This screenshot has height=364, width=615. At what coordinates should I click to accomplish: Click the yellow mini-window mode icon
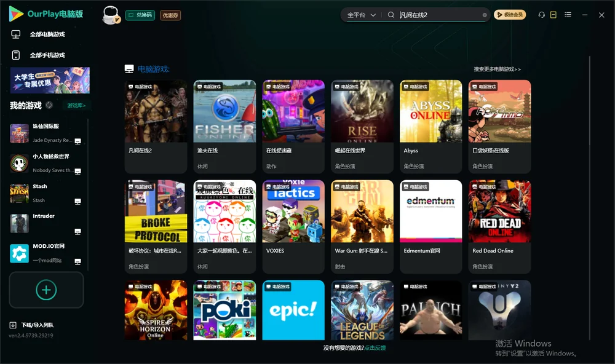click(553, 15)
